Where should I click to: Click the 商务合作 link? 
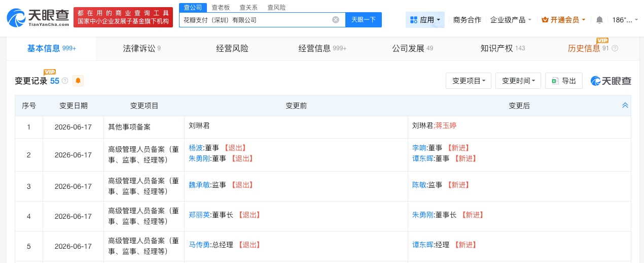coord(467,20)
